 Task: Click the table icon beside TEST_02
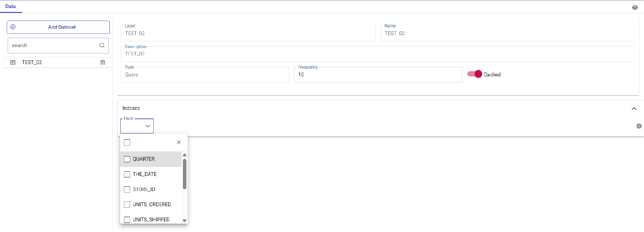coord(13,63)
